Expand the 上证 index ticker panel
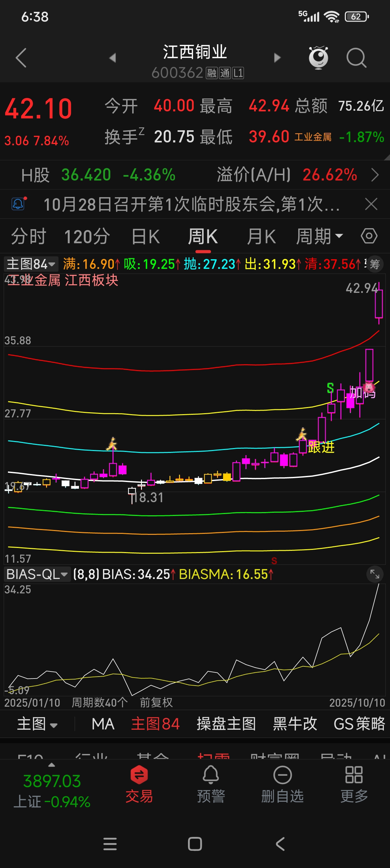Screen dimensions: 390x868 52,787
